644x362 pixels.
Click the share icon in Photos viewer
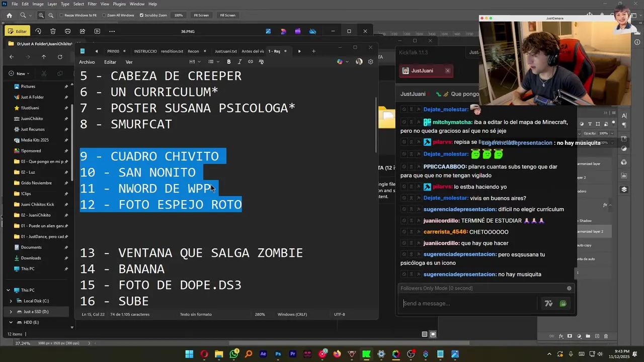tap(82, 31)
